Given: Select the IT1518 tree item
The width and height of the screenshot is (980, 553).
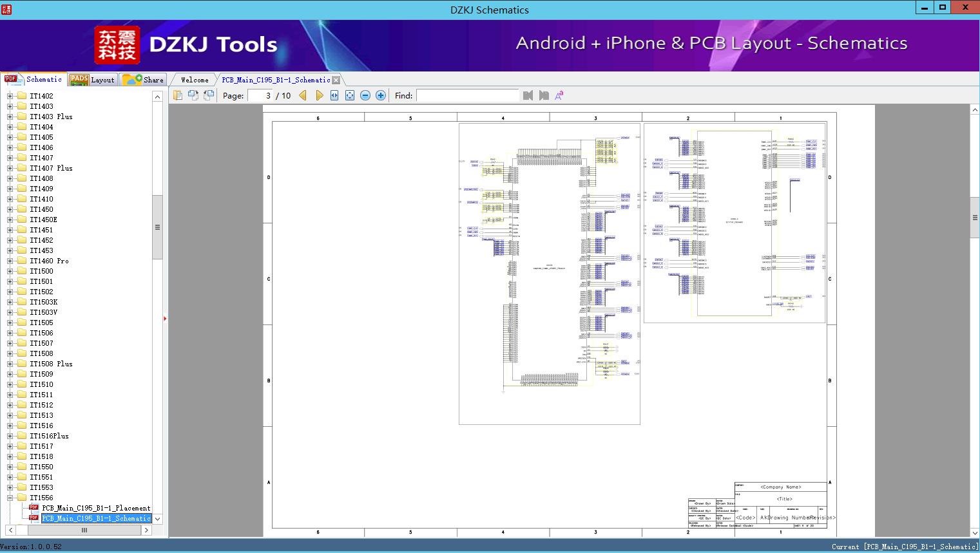Looking at the screenshot, I should click(x=41, y=456).
